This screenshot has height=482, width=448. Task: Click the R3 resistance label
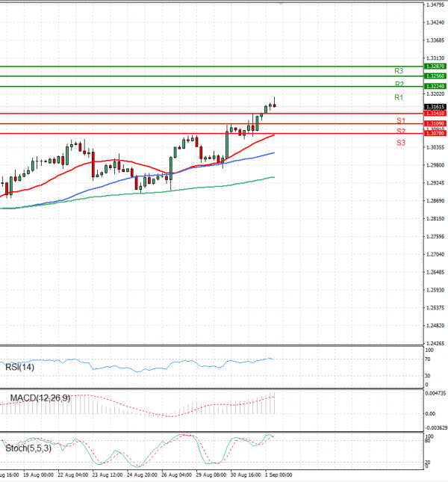click(x=399, y=71)
